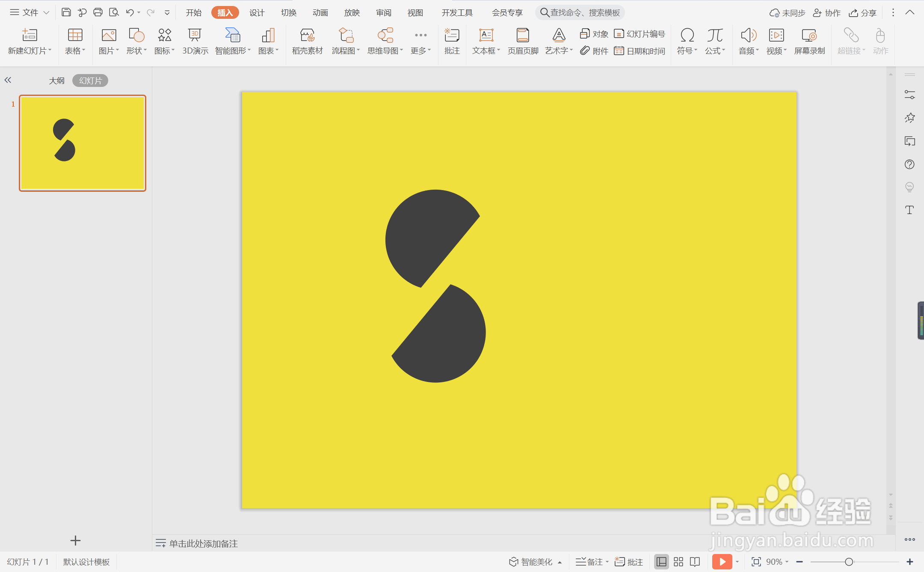Collapse the ribbon with the up chevron
This screenshot has height=572, width=924.
tap(910, 12)
